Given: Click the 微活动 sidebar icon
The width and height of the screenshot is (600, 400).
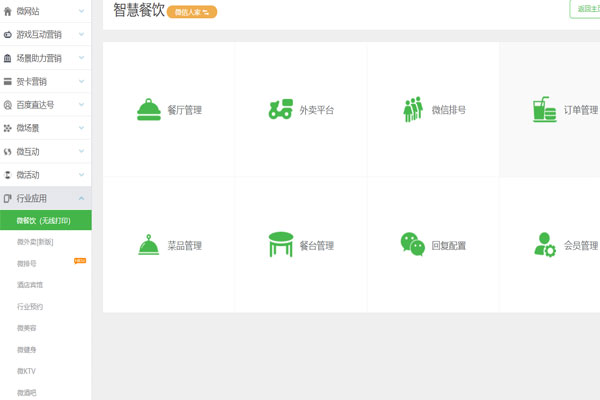Looking at the screenshot, I should tap(8, 175).
